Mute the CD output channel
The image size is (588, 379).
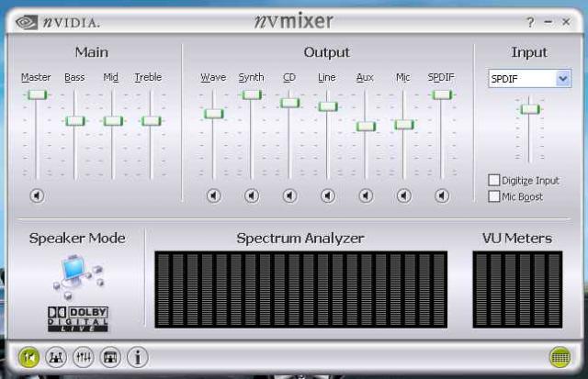[290, 195]
